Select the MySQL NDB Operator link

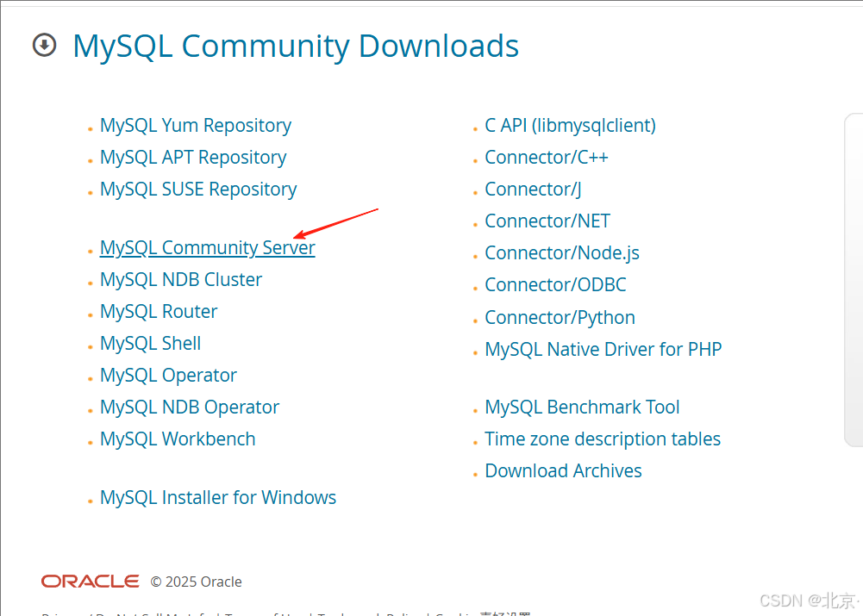click(190, 408)
